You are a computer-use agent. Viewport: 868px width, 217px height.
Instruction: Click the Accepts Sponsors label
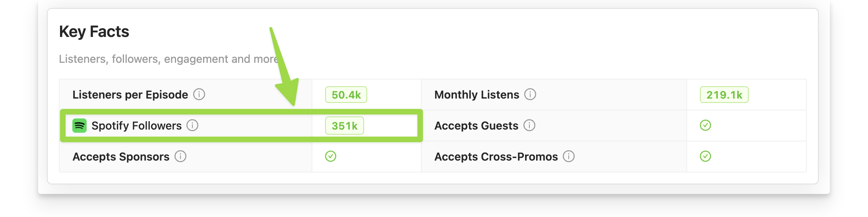pos(121,157)
